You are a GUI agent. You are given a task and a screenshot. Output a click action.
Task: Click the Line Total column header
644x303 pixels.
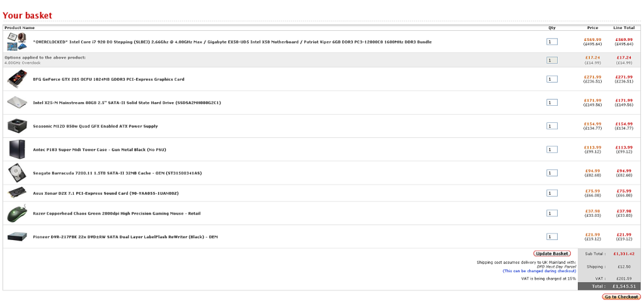point(623,28)
